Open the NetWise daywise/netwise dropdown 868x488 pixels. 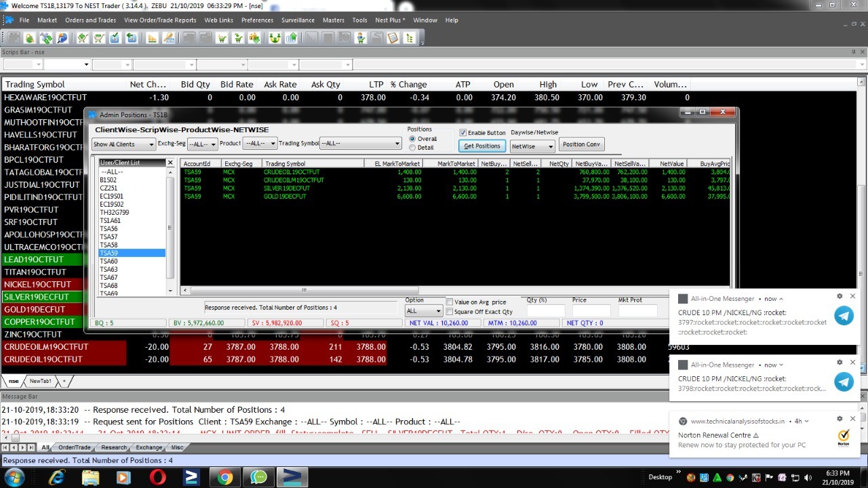coord(532,146)
